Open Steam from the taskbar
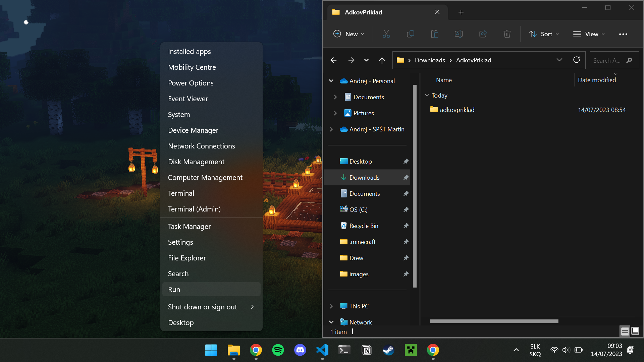 pos(389,350)
